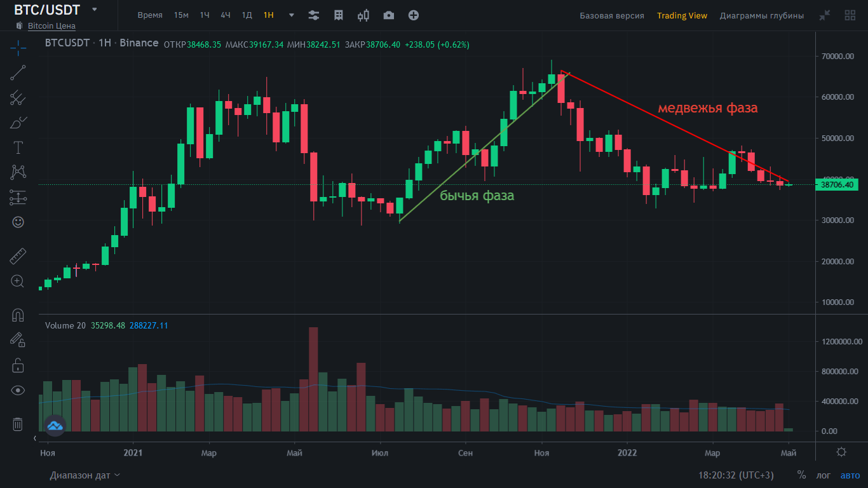Screen dimensions: 868x488
Task: Delete drawings with the trash icon
Action: pos(18,424)
